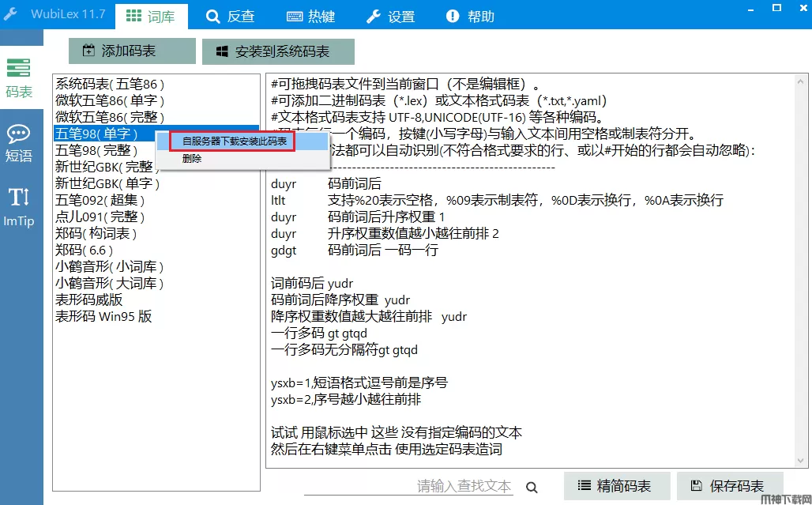Select 小鹤音形( 大词库 ) entry
The width and height of the screenshot is (812, 505).
[156, 283]
